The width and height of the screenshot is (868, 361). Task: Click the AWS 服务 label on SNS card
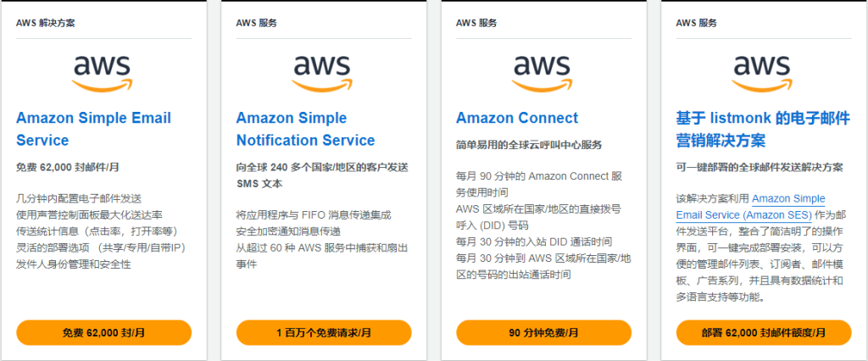257,23
